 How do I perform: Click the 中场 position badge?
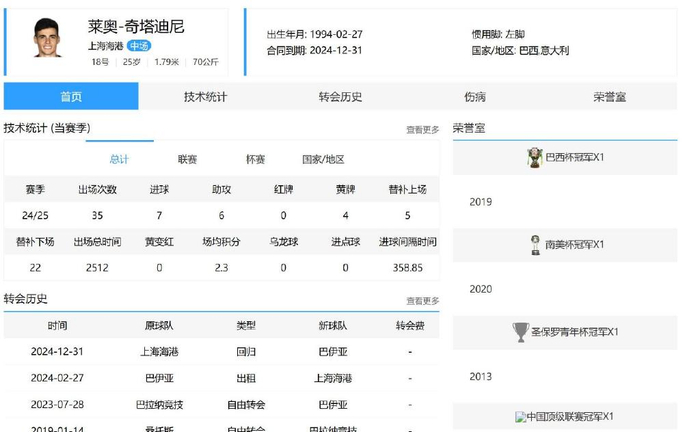click(x=139, y=46)
